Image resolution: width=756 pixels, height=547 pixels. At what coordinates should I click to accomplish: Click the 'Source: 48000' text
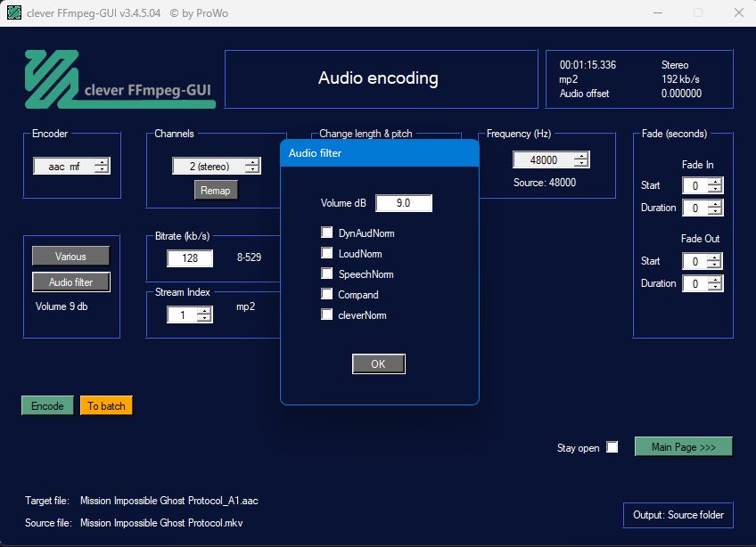point(545,183)
